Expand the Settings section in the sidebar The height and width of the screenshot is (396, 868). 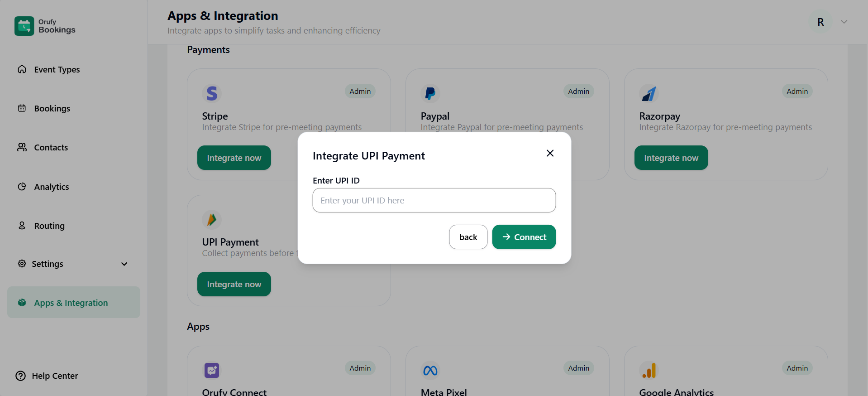point(124,264)
